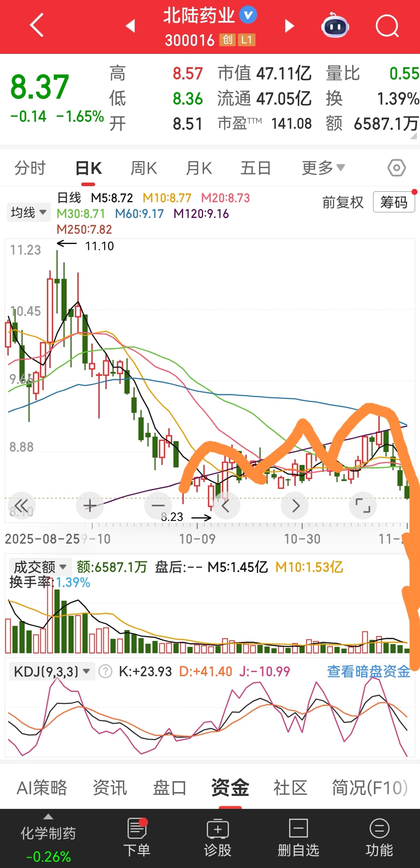Open the 盘口 tab
Screen dimensions: 420x868
point(170,788)
